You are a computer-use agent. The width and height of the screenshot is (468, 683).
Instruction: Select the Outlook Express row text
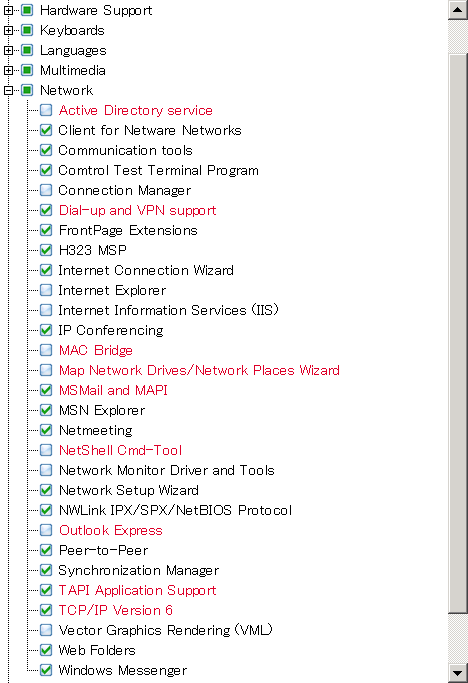point(111,531)
